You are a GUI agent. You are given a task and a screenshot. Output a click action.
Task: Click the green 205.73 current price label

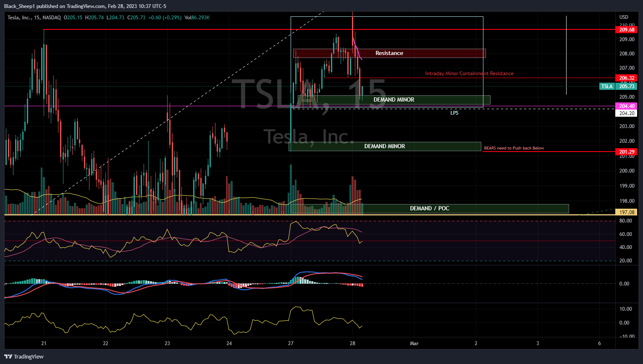click(x=627, y=86)
